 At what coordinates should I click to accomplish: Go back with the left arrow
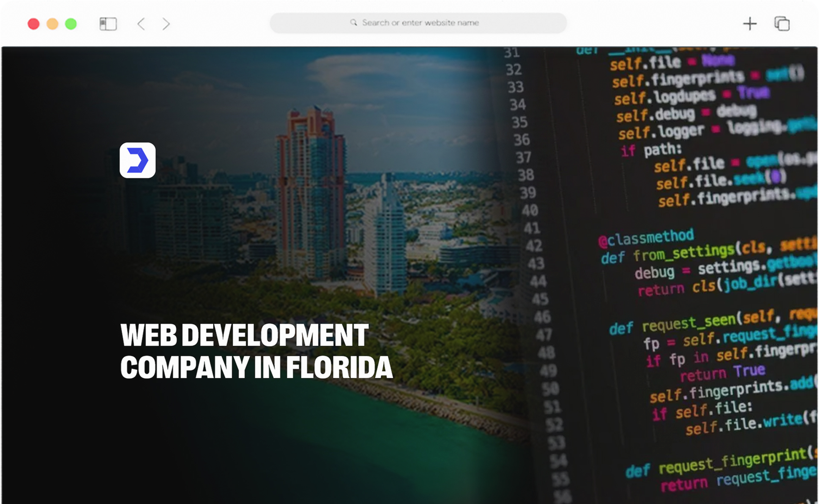click(x=141, y=24)
